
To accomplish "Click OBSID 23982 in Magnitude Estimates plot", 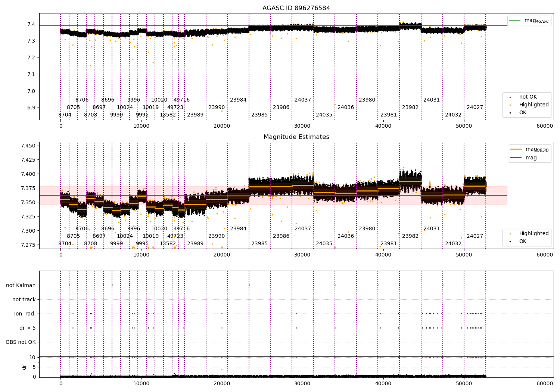I will [x=410, y=236].
